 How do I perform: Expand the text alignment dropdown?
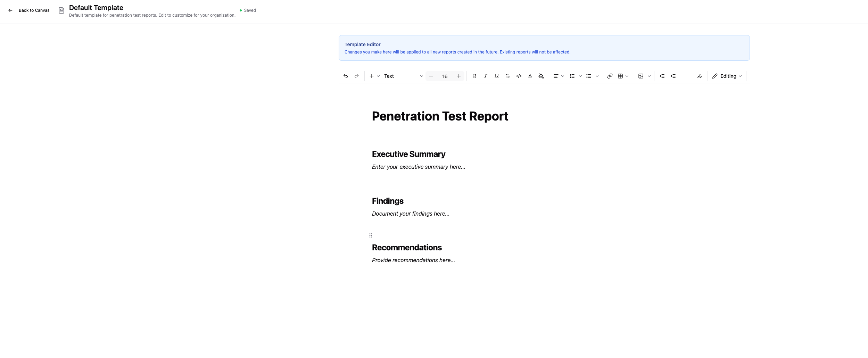coord(559,76)
